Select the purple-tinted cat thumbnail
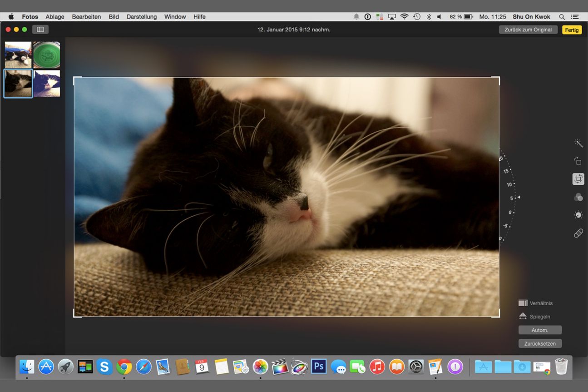 (47, 83)
